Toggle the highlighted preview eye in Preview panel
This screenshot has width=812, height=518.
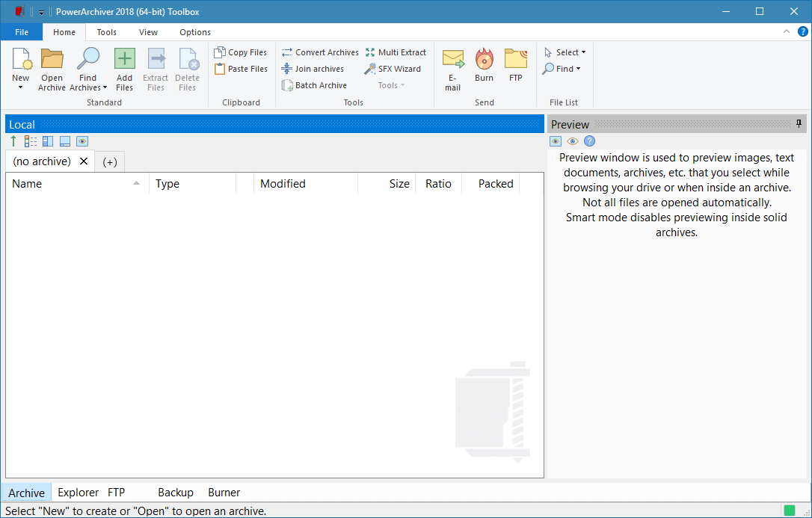tap(556, 141)
